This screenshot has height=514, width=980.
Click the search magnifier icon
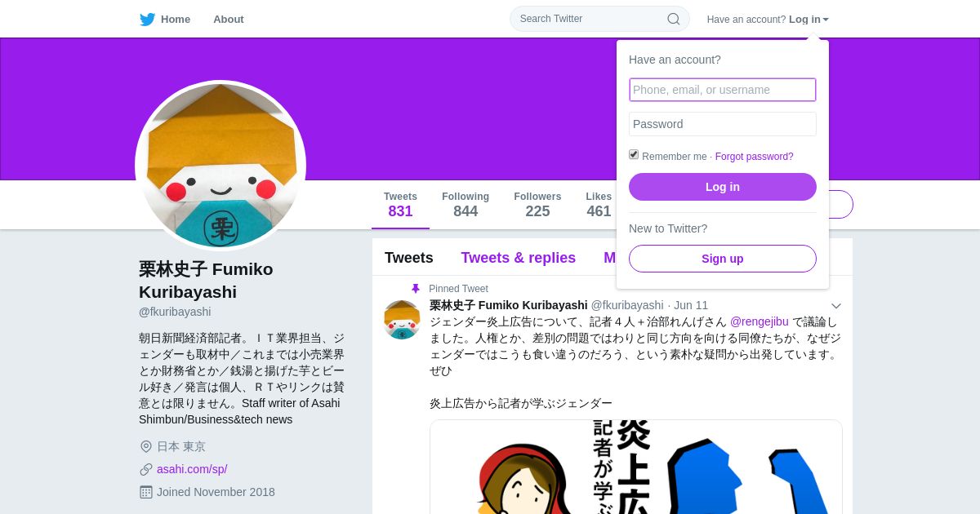[x=673, y=19]
